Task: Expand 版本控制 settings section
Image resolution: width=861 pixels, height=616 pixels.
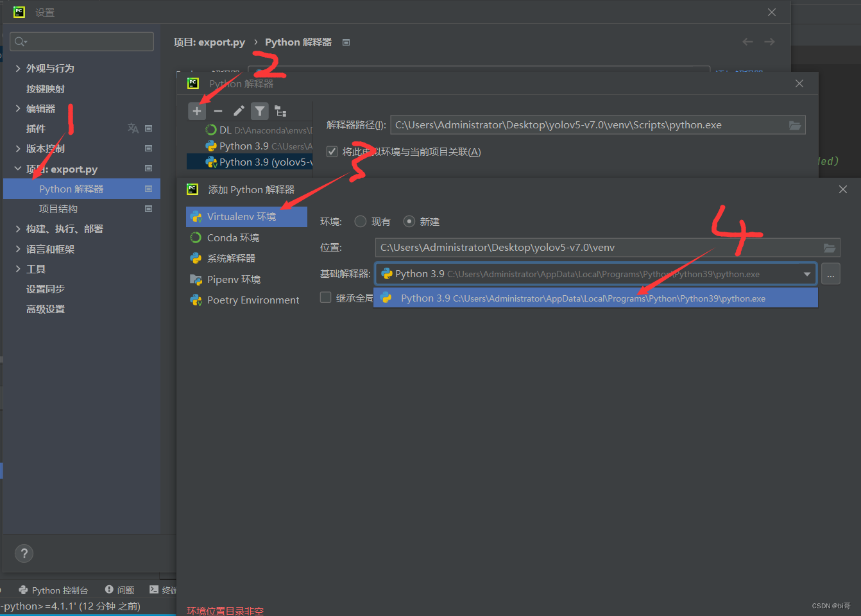Action: 18,148
